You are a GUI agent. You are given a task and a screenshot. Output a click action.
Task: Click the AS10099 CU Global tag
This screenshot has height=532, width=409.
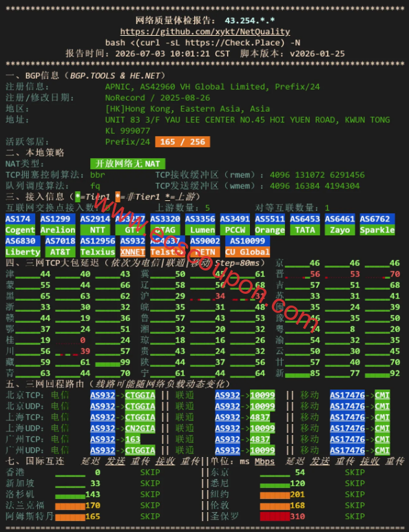(247, 246)
